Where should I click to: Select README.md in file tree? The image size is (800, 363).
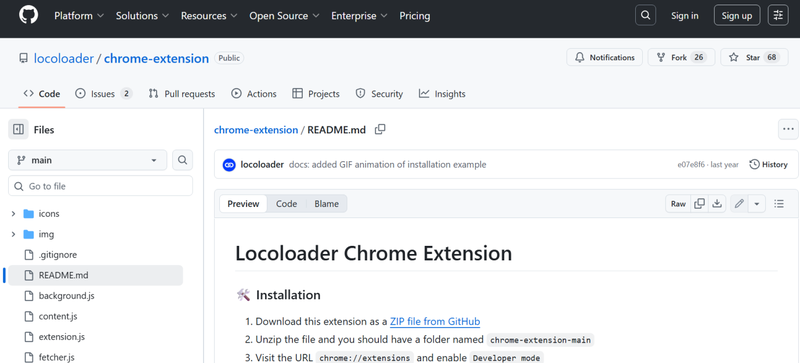95,275
